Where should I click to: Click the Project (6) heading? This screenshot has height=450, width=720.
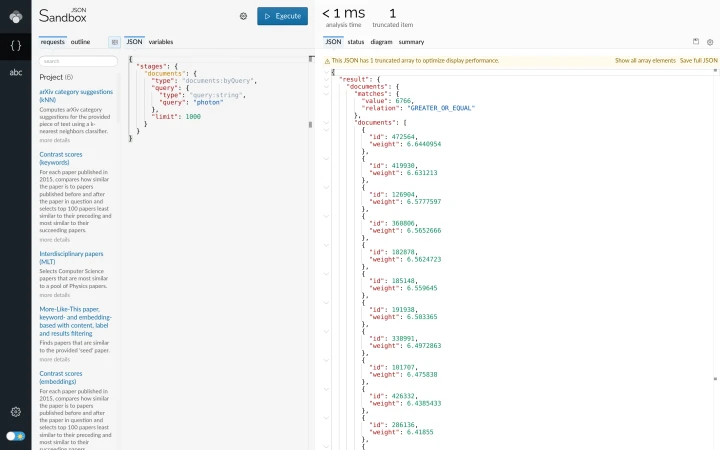click(56, 77)
